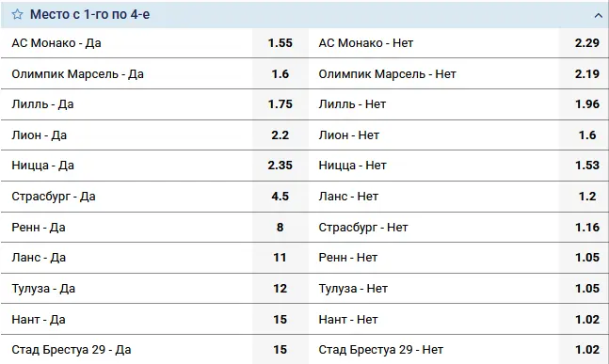Pick Ренн Да odds 8
The image size is (609, 364).
point(280,227)
